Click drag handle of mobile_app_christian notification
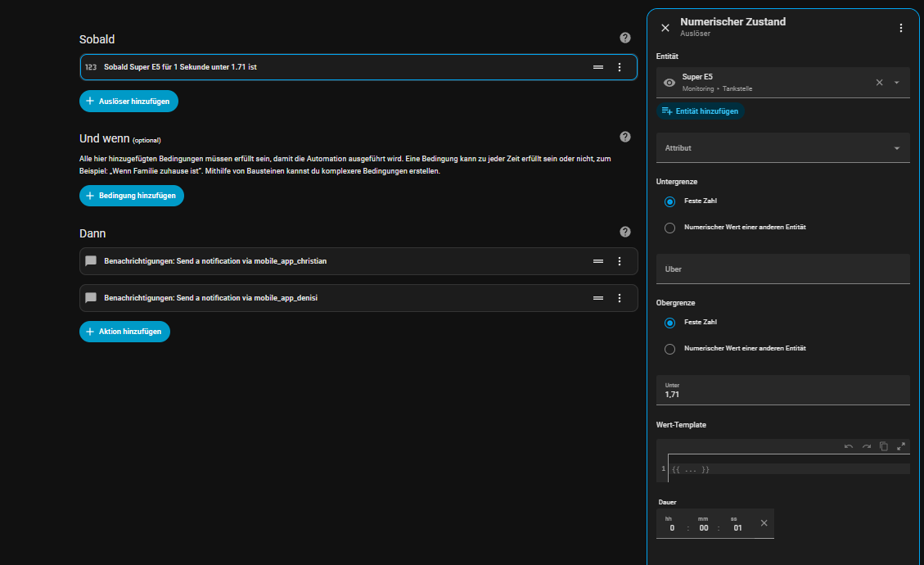This screenshot has height=565, width=924. coord(598,261)
